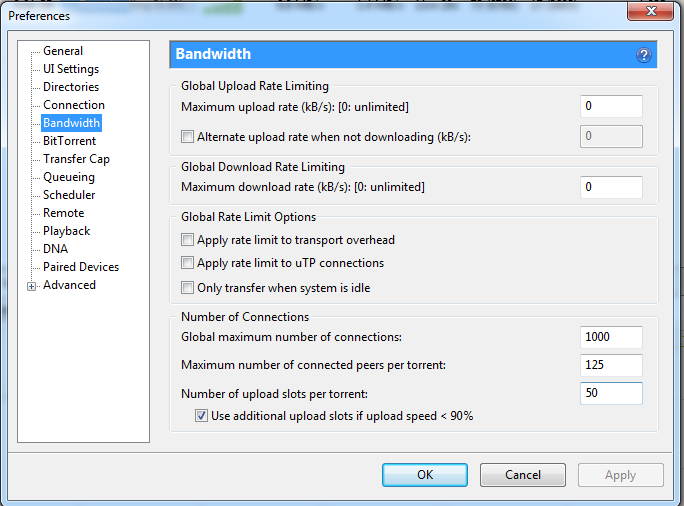Image resolution: width=684 pixels, height=506 pixels.
Task: Select Paired Devices category
Action: (81, 267)
